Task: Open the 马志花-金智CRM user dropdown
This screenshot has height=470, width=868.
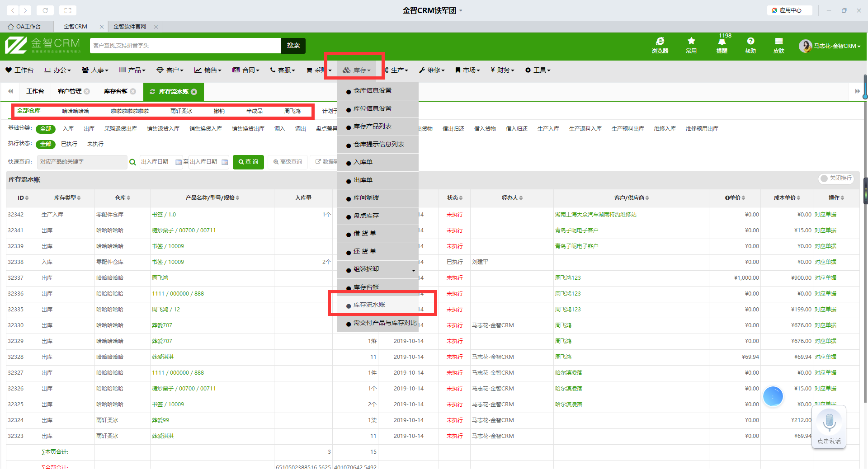Action: (837, 46)
